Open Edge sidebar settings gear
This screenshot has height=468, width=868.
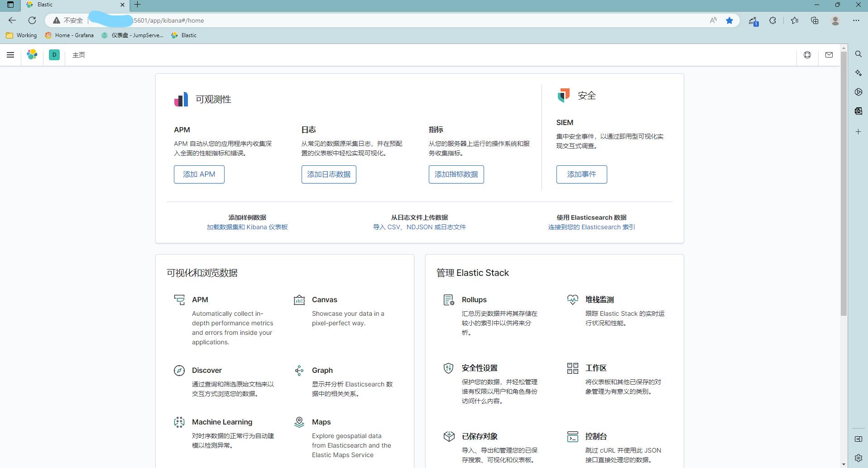point(858,458)
